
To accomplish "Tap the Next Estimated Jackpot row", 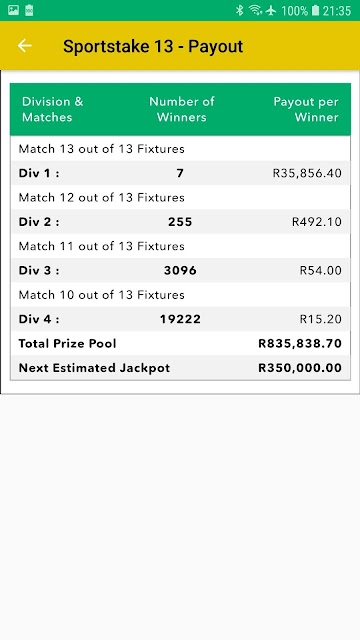I will click(180, 368).
